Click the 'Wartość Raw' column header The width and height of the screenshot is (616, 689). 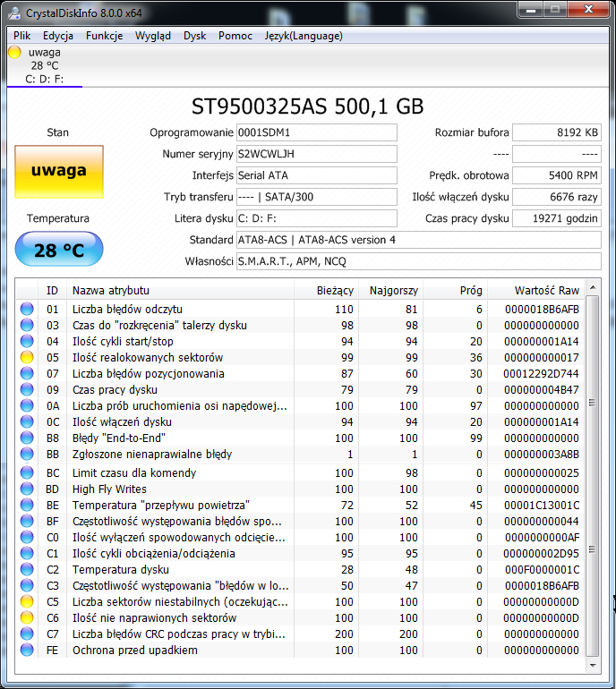click(536, 291)
